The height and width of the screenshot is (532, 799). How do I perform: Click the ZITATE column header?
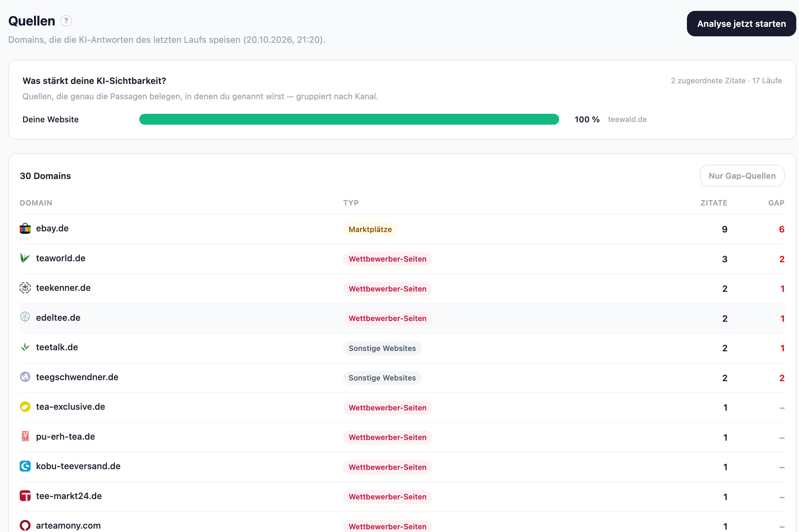(714, 203)
